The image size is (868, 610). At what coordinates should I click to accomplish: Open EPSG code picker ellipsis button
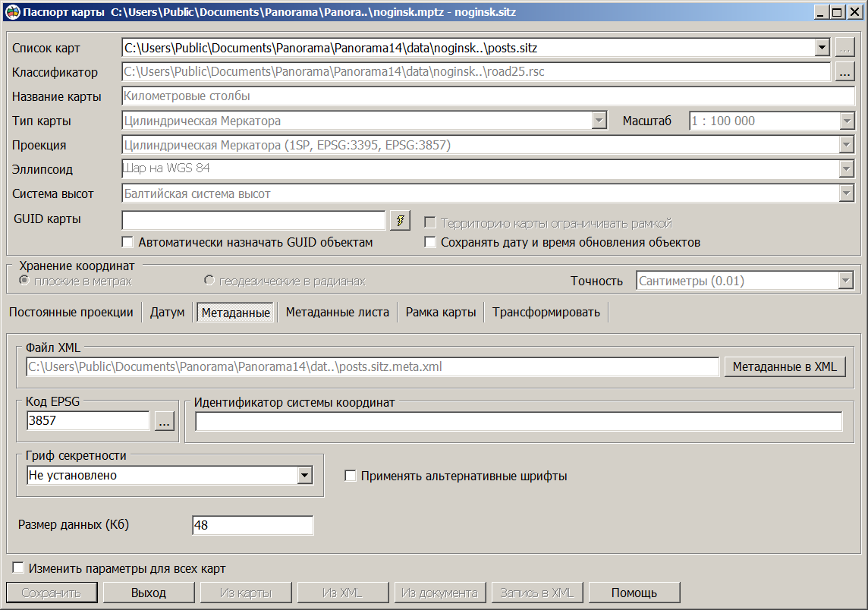click(x=164, y=422)
